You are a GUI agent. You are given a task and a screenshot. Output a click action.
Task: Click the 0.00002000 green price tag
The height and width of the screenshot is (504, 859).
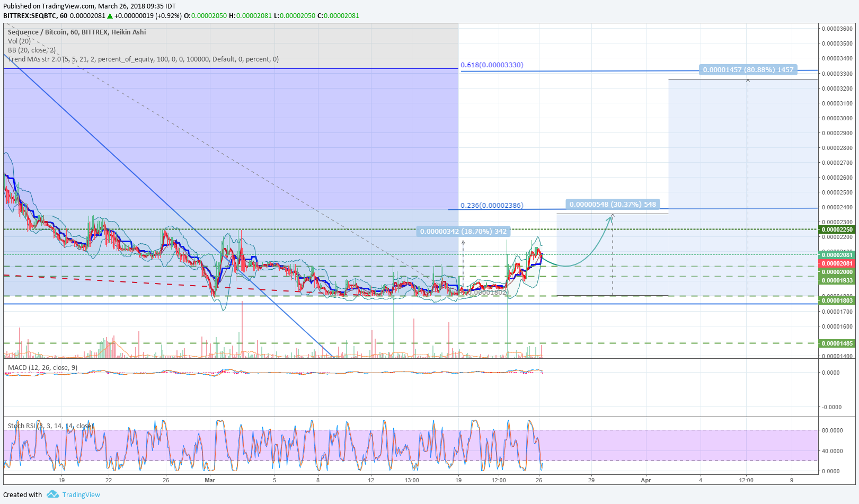[x=837, y=272]
